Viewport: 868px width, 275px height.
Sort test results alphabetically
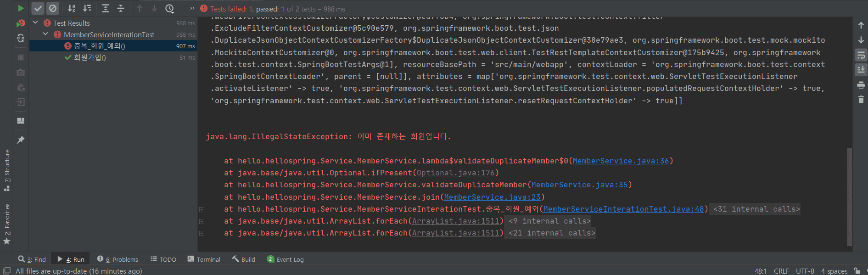pyautogui.click(x=72, y=8)
